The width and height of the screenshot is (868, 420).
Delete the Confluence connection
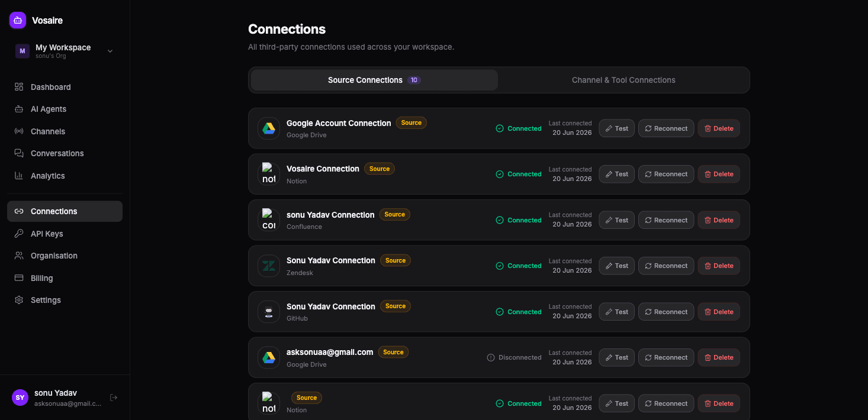[719, 220]
